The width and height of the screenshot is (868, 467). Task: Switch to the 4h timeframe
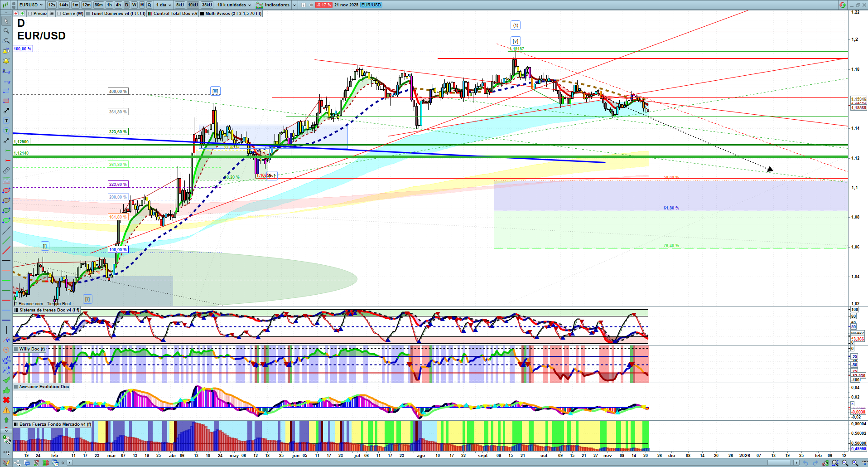click(118, 5)
